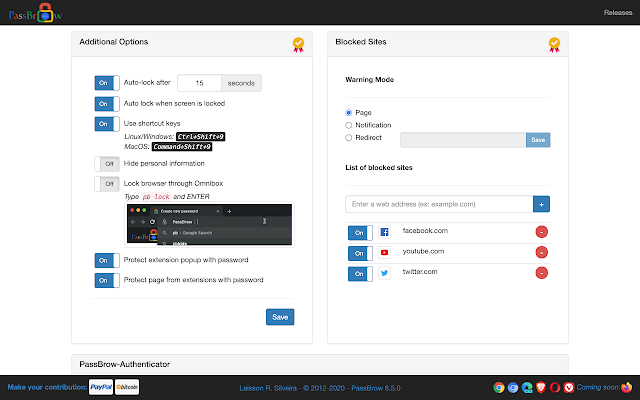This screenshot has width=640, height=400.
Task: Save the redirect address
Action: [x=538, y=140]
